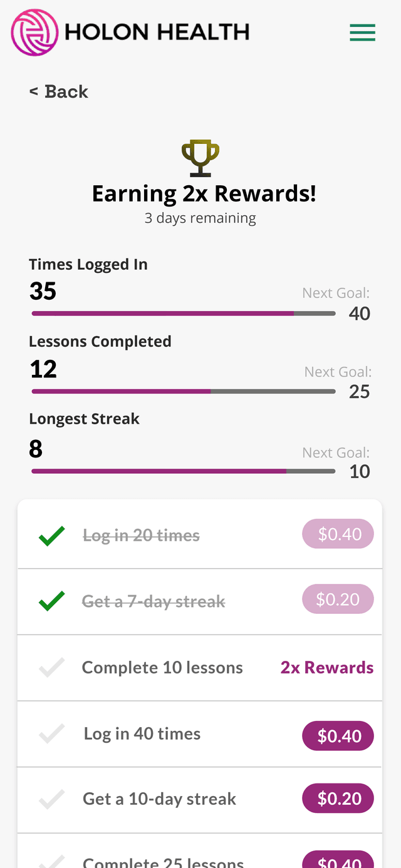
Task: Toggle the Log in 40 times checkmark
Action: [52, 733]
